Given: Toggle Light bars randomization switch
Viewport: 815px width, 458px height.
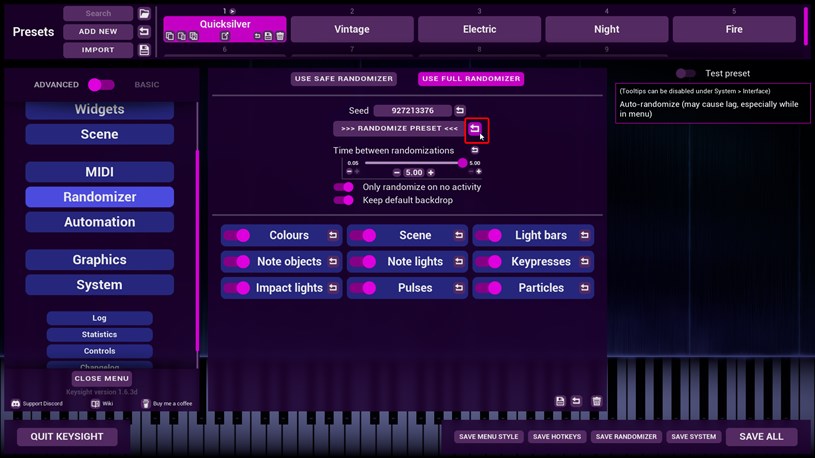Looking at the screenshot, I should [489, 235].
